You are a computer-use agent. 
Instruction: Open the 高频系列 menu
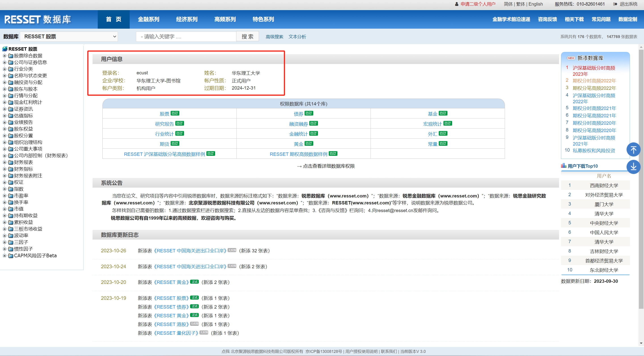click(225, 19)
